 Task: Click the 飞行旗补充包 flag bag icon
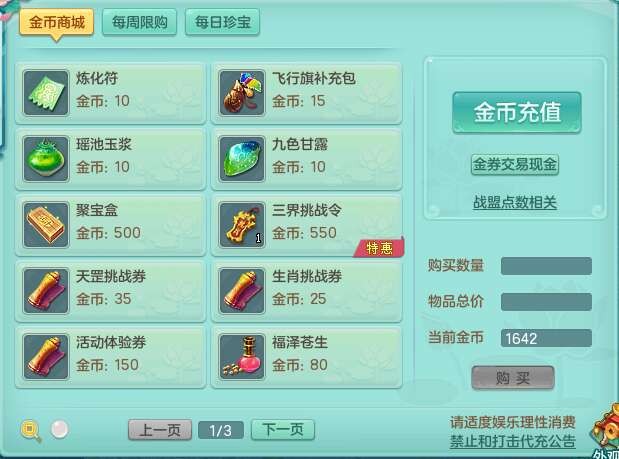click(242, 93)
